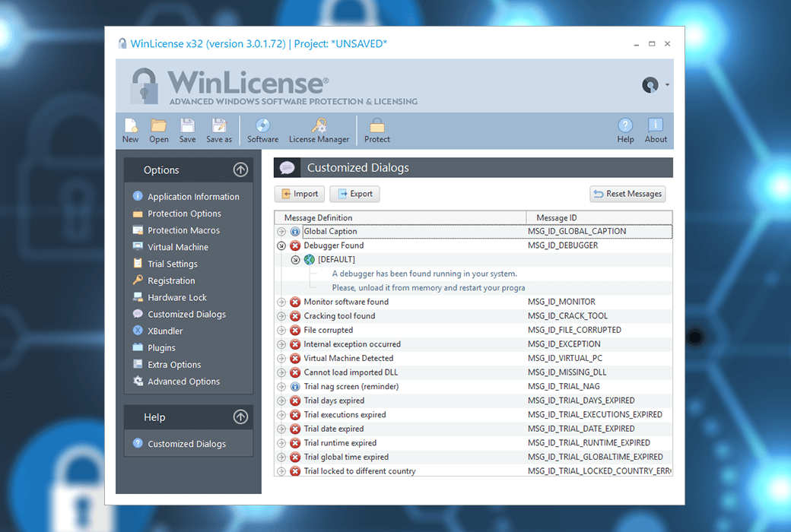
Task: Open Application Information settings
Action: point(193,196)
